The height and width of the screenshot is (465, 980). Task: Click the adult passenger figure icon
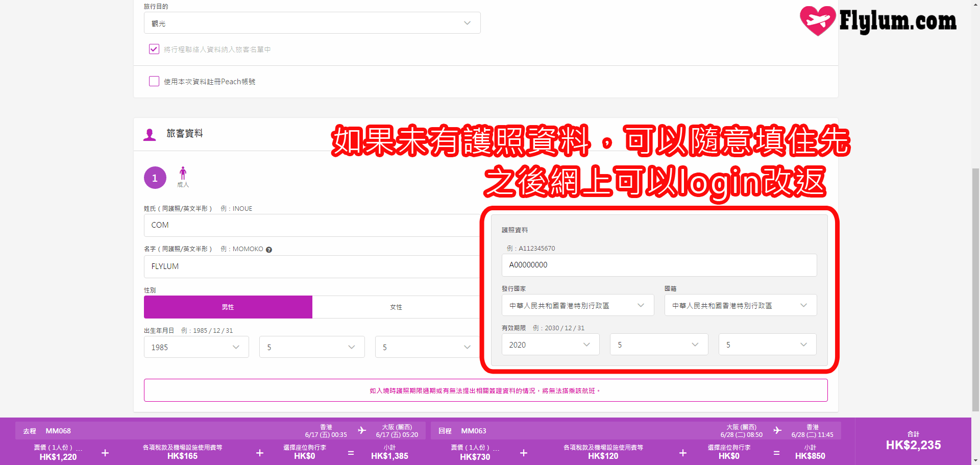coord(183,174)
